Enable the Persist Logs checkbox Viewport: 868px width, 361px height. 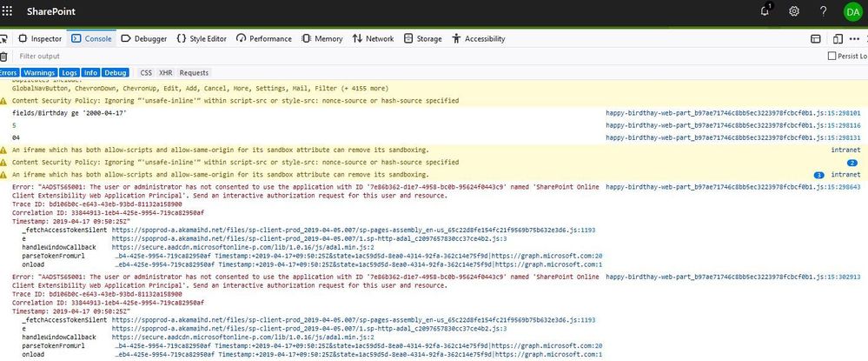click(x=832, y=56)
